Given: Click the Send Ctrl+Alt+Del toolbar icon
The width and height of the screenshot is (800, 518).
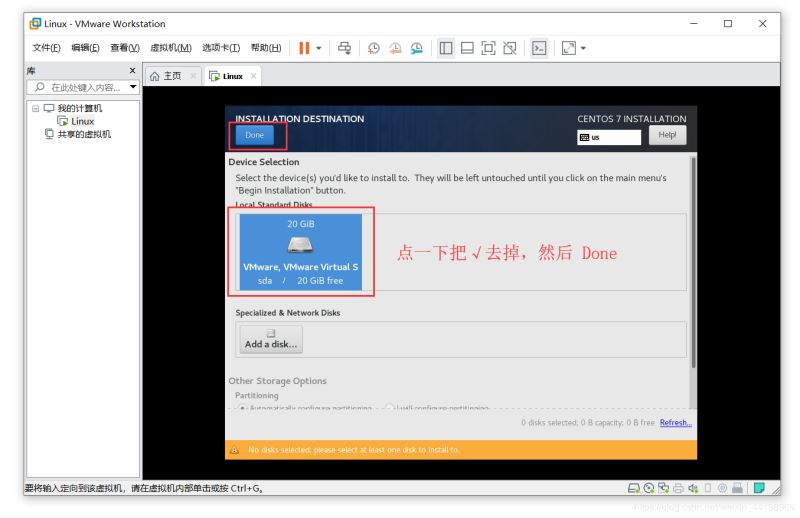Looking at the screenshot, I should pyautogui.click(x=344, y=48).
